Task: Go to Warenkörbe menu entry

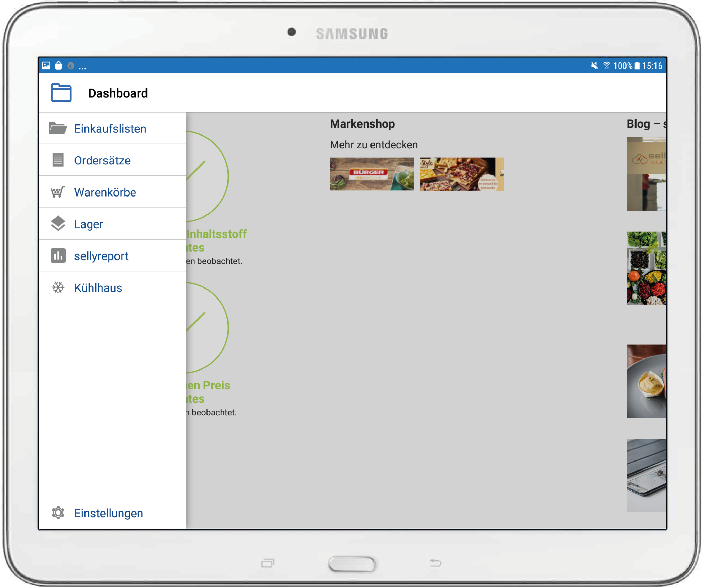Action: tap(105, 193)
